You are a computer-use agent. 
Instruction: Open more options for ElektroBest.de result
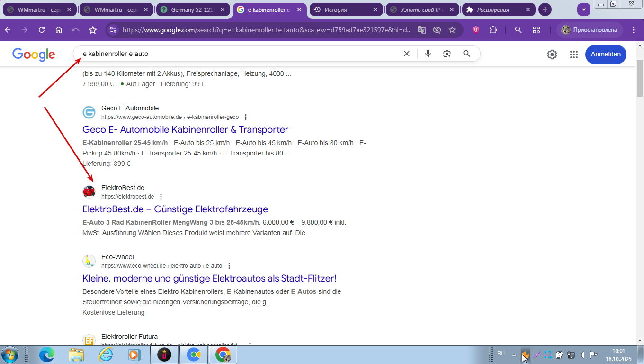click(x=161, y=197)
